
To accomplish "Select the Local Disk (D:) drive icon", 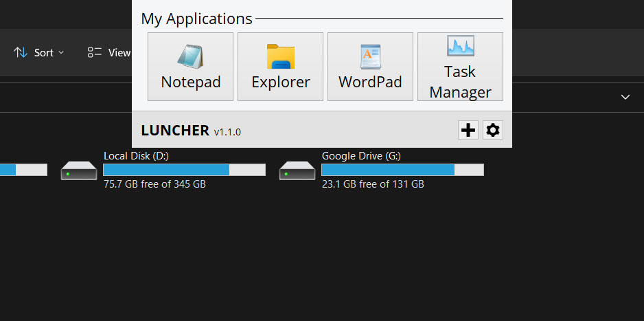I will tap(79, 170).
